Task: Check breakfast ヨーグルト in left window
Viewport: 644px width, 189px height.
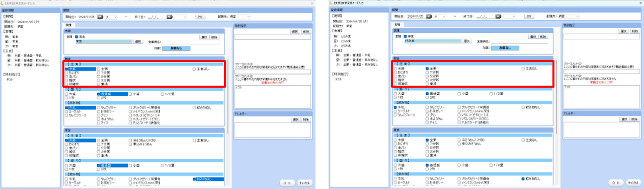Action: point(66,111)
